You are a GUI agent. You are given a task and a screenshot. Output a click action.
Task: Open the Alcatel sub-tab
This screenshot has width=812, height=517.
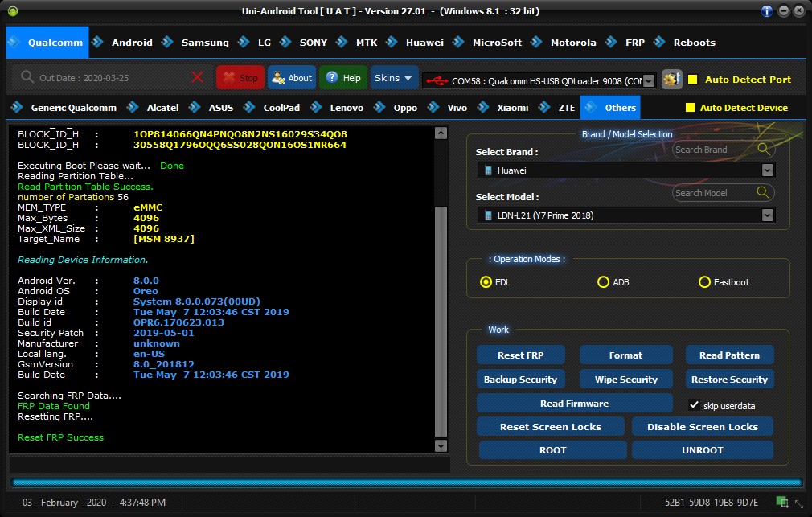click(x=154, y=108)
